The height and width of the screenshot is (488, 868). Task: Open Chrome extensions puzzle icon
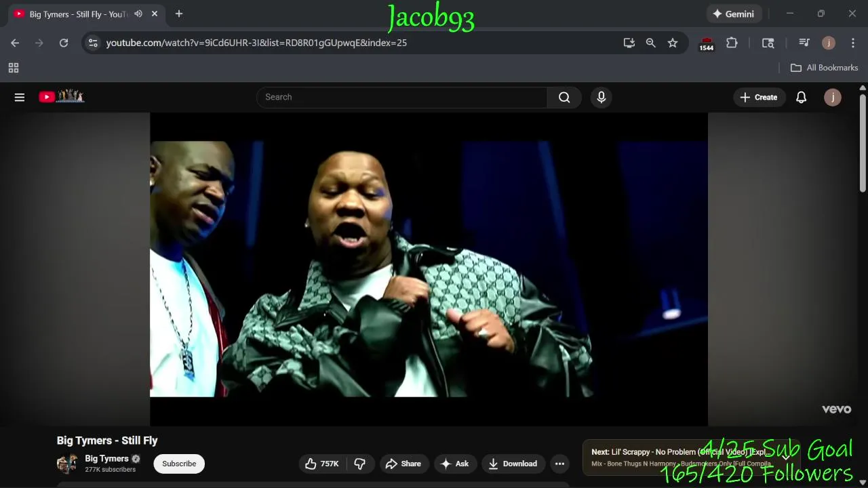pyautogui.click(x=732, y=43)
